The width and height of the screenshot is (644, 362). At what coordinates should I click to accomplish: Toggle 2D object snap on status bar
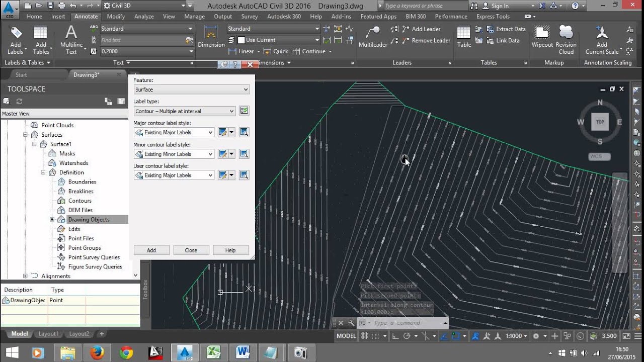(x=456, y=336)
